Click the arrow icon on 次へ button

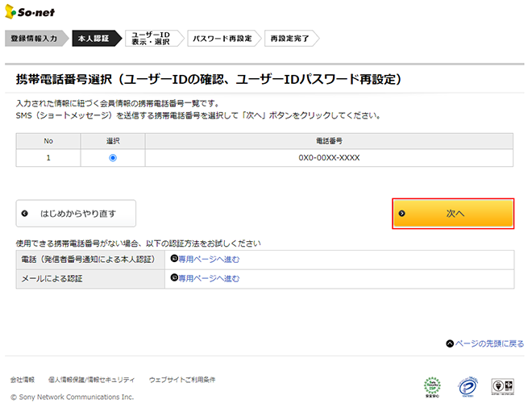point(402,214)
